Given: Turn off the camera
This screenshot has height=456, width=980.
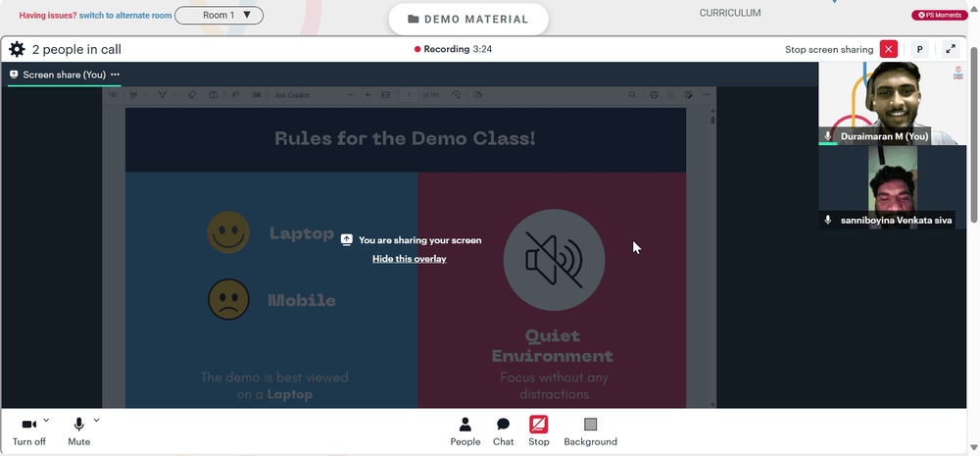Looking at the screenshot, I should (x=28, y=431).
